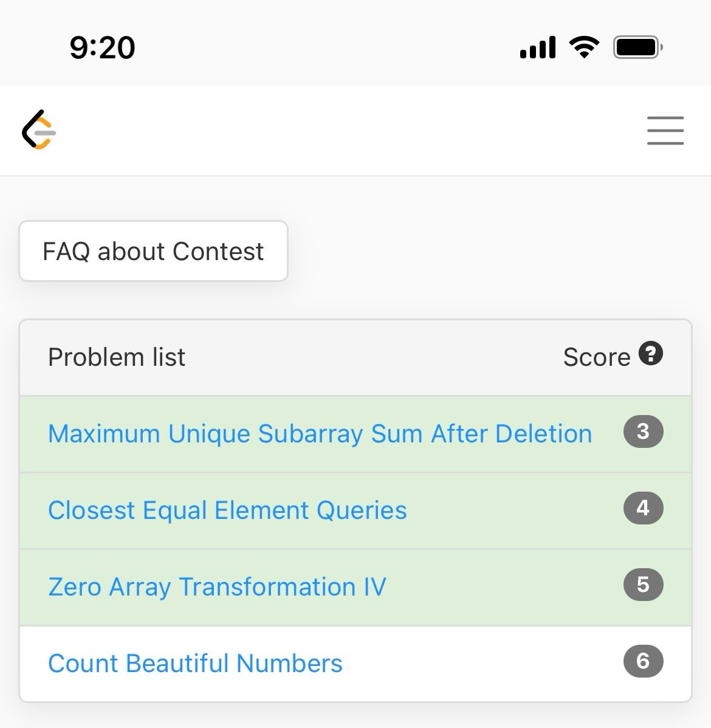Click the score badge showing 4
711x728 pixels.
point(643,508)
